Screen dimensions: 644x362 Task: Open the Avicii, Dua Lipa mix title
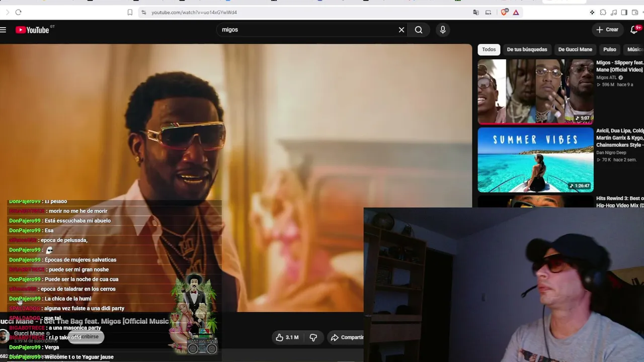click(x=620, y=138)
